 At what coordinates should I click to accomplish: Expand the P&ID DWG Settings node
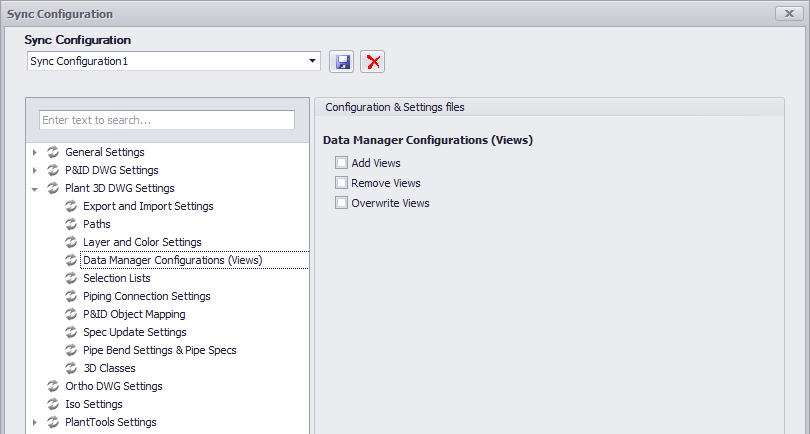point(35,170)
